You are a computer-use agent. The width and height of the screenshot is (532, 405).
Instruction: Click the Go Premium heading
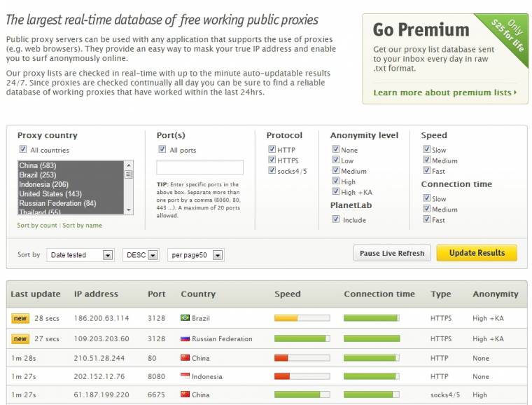pos(421,29)
